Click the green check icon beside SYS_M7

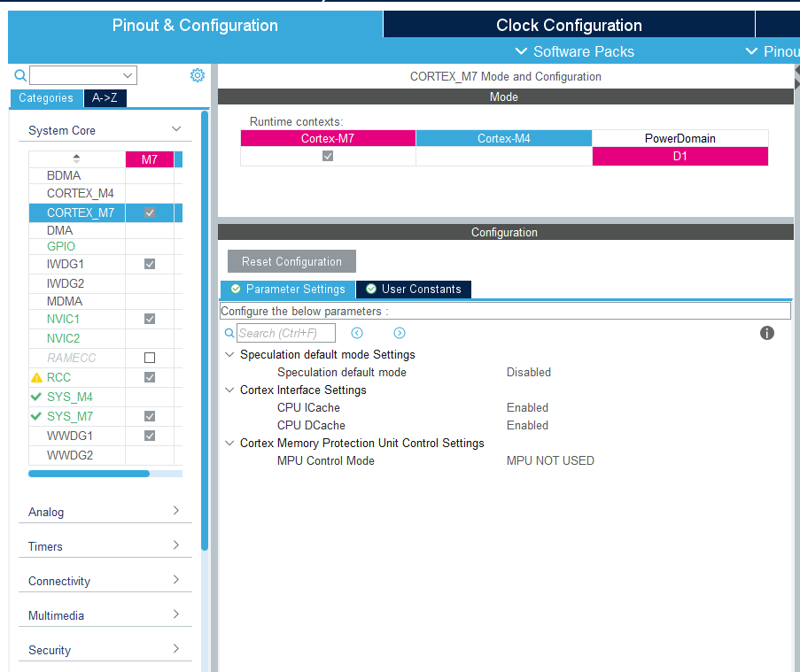pyautogui.click(x=35, y=416)
